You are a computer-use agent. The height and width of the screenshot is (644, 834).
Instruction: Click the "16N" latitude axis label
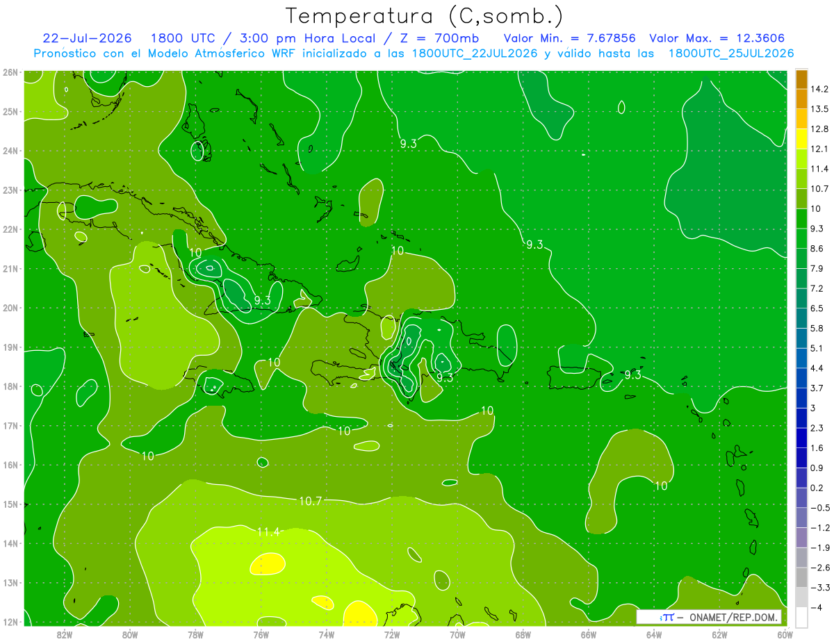10,465
